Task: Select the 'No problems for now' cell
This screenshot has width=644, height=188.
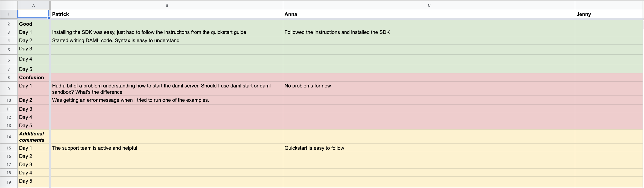Action: click(x=429, y=89)
